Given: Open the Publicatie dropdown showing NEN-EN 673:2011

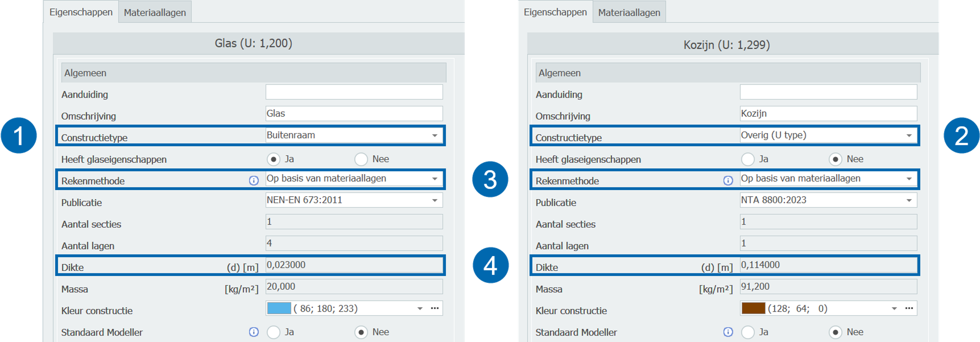Looking at the screenshot, I should click(x=434, y=201).
